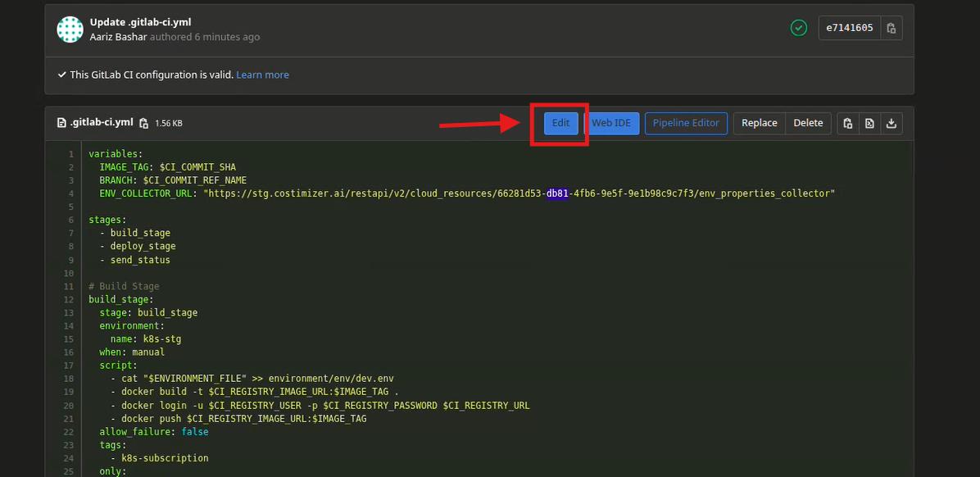980x477 pixels.
Task: Click '- build_stage' list entry
Action: tap(135, 234)
